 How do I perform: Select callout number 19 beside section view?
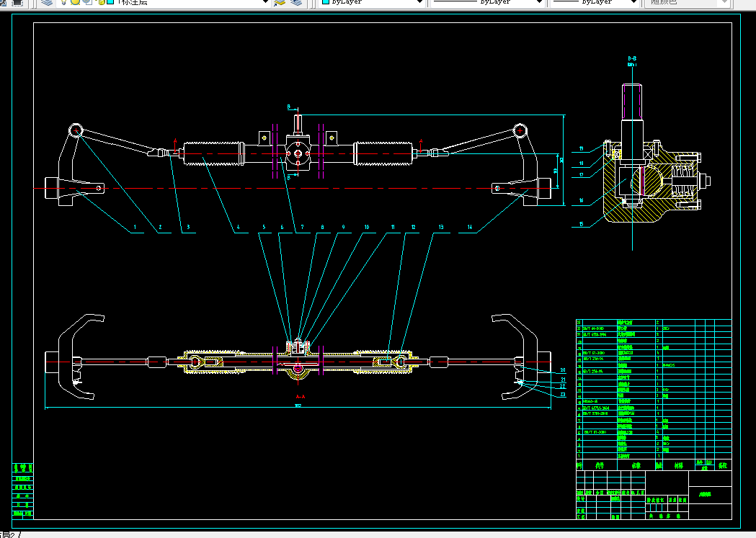tap(582, 149)
